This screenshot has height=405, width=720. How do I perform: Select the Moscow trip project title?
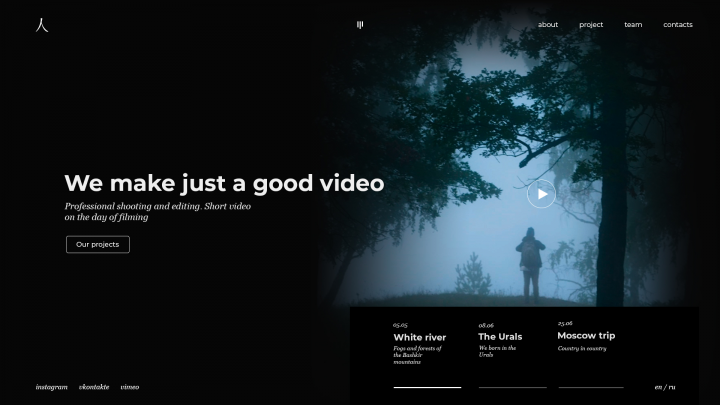pos(586,336)
